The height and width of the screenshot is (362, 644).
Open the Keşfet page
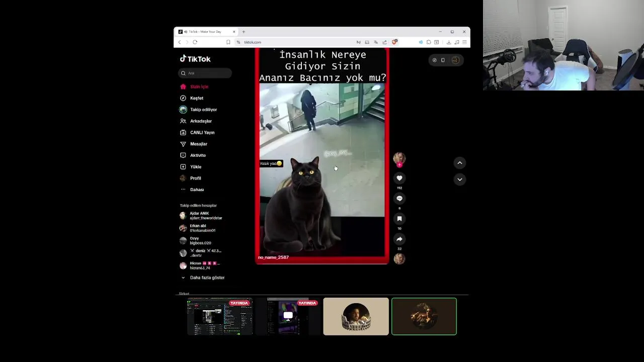click(197, 98)
